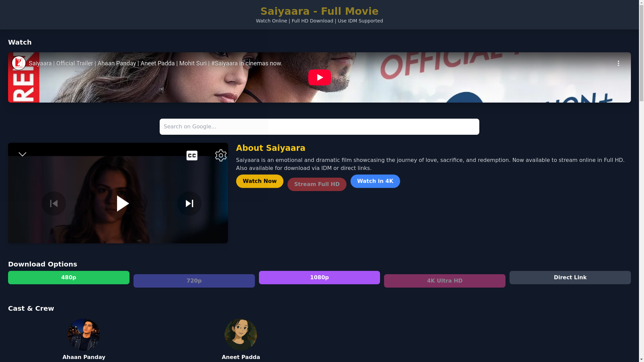Toggle closed captions on the player
This screenshot has height=362, width=644.
[x=192, y=156]
